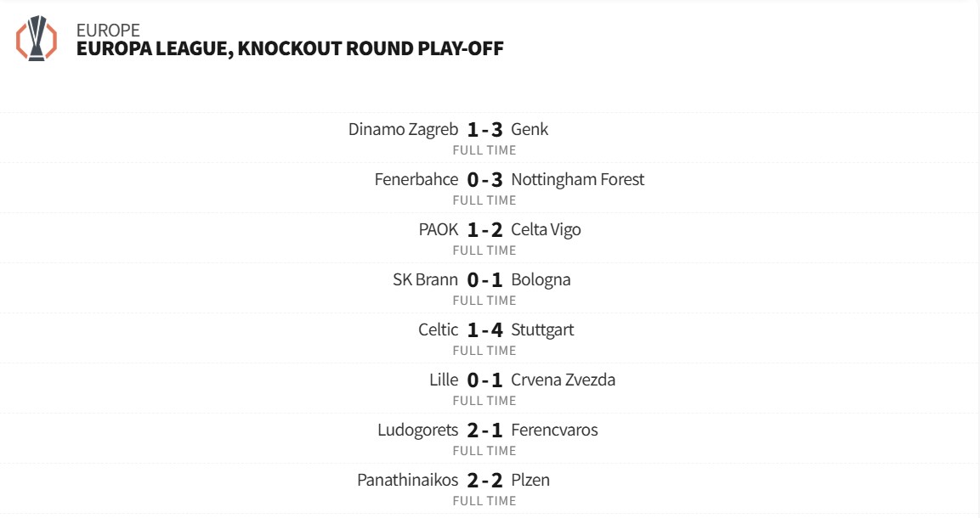Screen dimensions: 980x518
Task: Open the SK Brann vs Bologna 0-1 score
Action: tap(484, 280)
